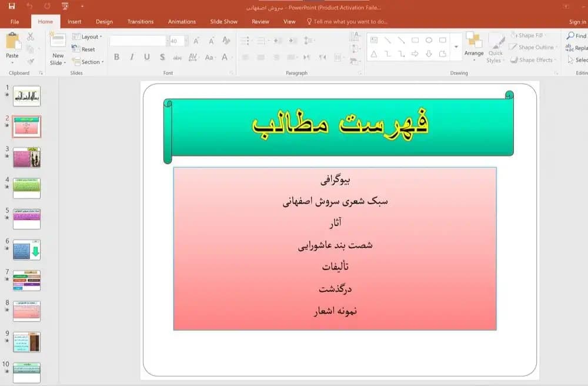Select the Right Arrow shape in gallery

(x=415, y=54)
